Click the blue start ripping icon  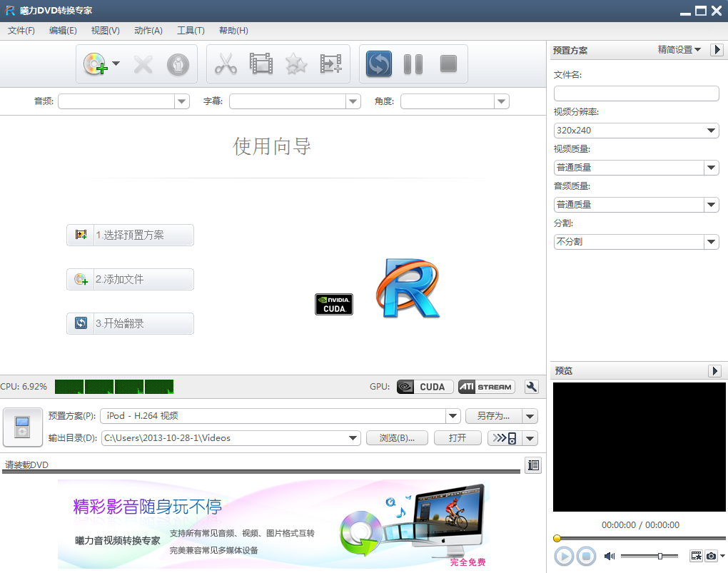coord(378,64)
